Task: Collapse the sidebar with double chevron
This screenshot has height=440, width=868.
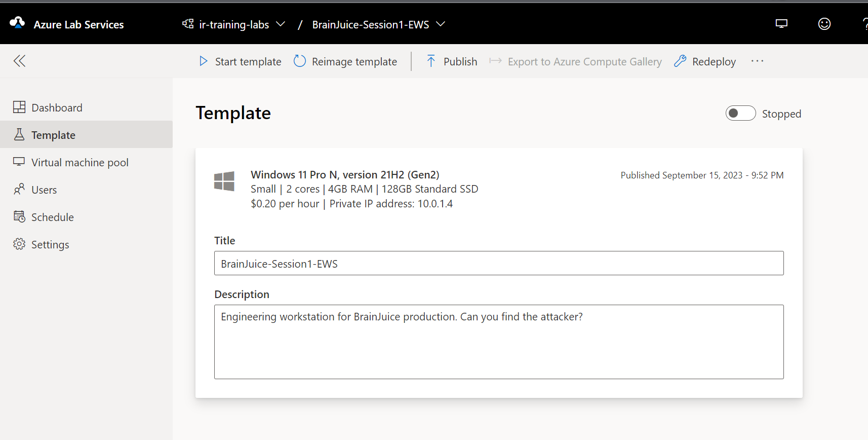Action: pos(19,61)
